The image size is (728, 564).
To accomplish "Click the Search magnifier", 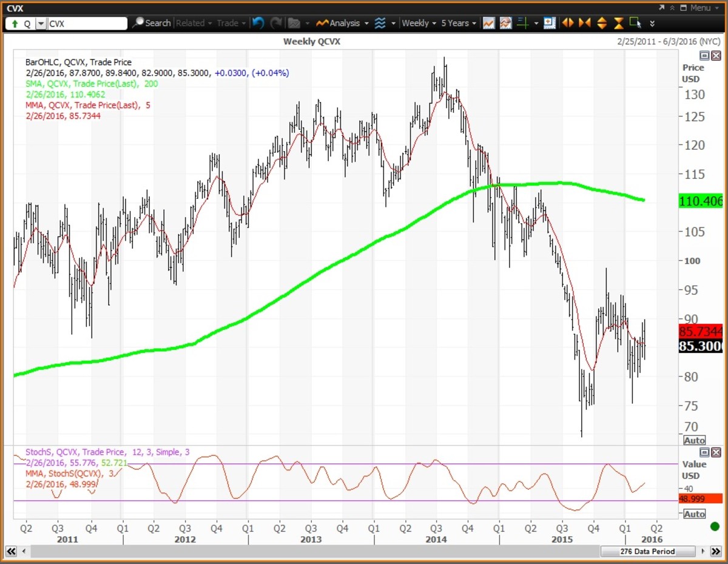I will pos(140,23).
